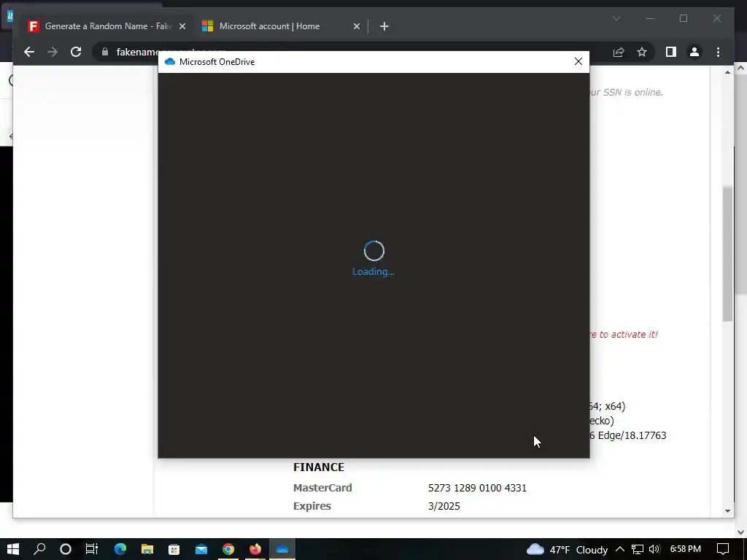Click the Expires label

312,506
